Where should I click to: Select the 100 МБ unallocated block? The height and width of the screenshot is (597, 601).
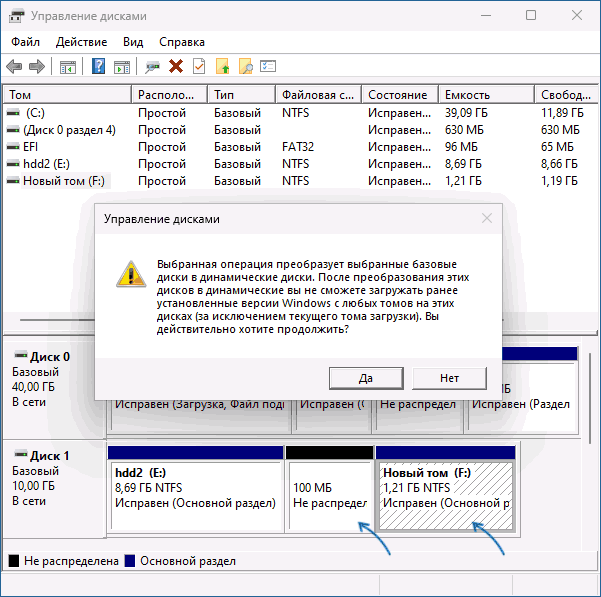330,489
